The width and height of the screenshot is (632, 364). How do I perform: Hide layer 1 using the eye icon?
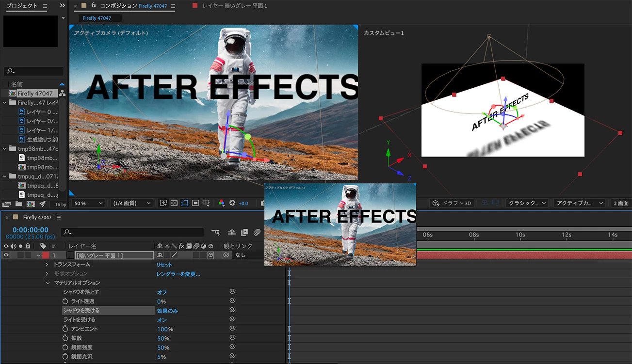6,255
